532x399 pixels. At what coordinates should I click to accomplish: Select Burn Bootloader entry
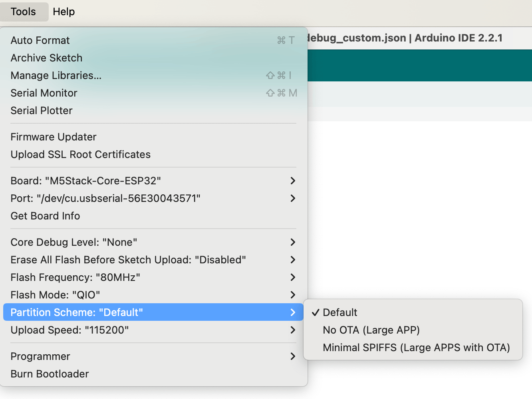pos(153,374)
